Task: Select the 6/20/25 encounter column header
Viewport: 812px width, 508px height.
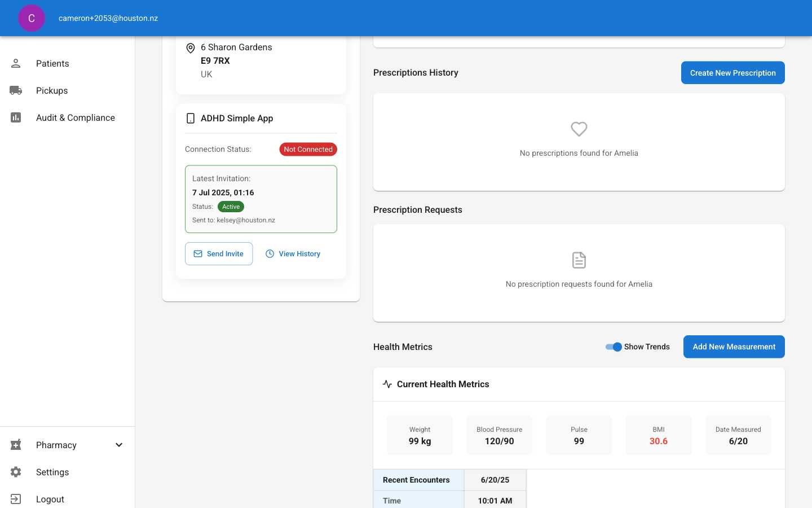Action: pos(495,480)
